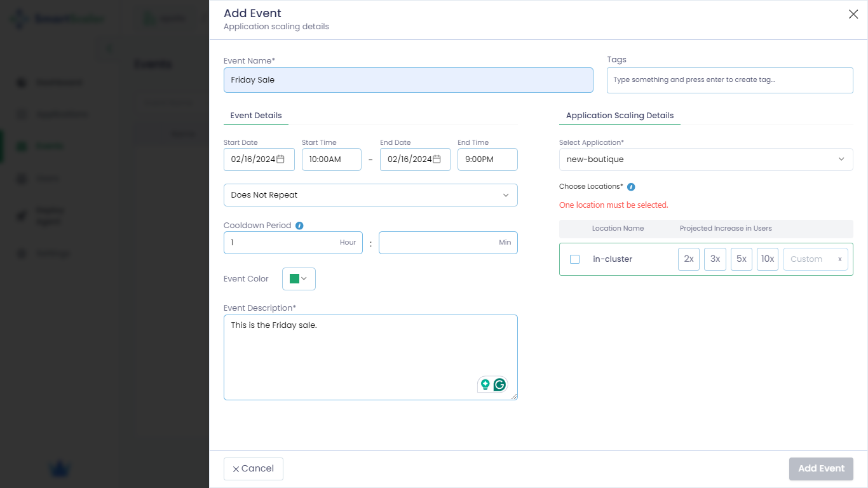Viewport: 868px width, 488px height.
Task: Click the Cooldown Period info icon
Action: 299,226
